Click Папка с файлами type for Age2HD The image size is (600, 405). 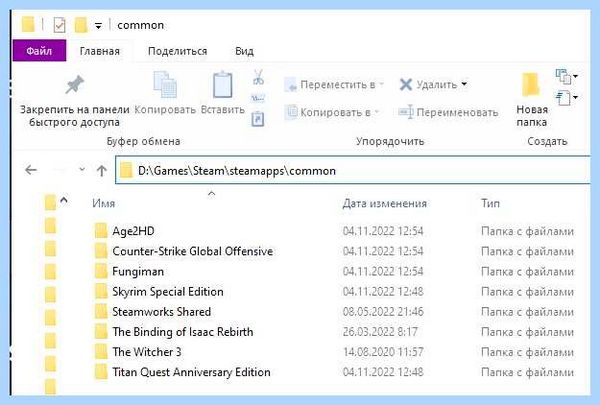(x=527, y=231)
